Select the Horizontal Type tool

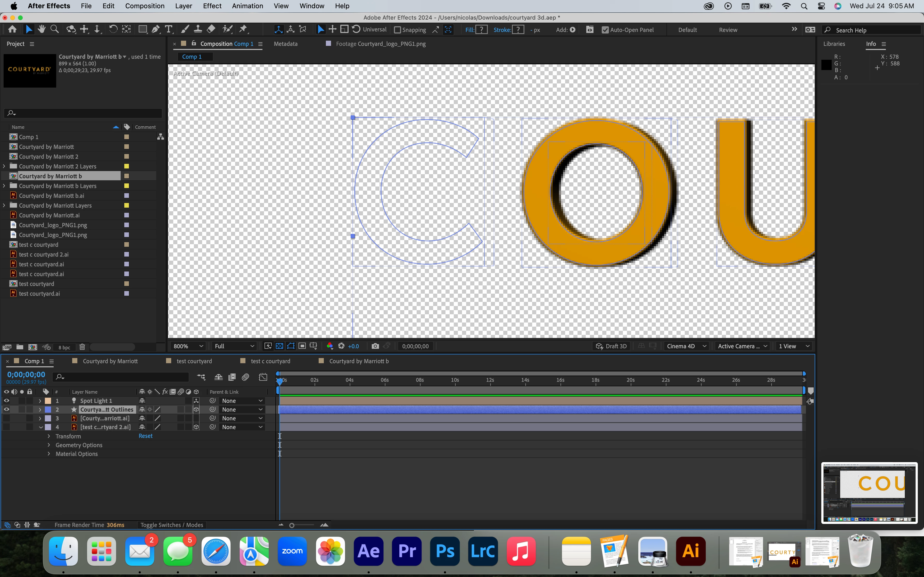click(168, 29)
